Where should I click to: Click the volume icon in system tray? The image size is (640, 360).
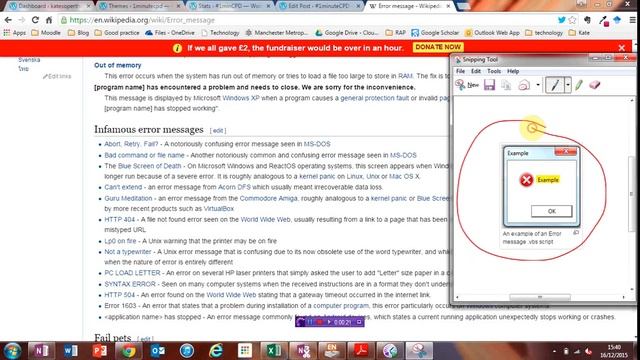click(588, 351)
